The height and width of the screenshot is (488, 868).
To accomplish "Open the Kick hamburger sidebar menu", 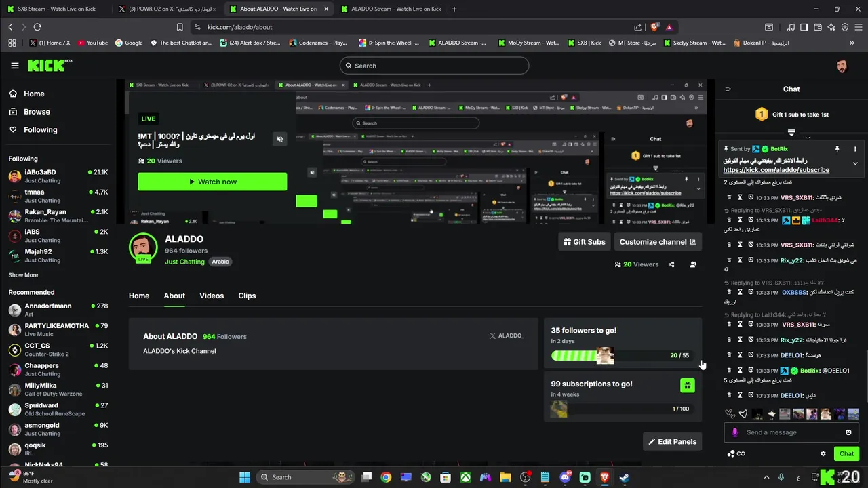I will tap(15, 66).
